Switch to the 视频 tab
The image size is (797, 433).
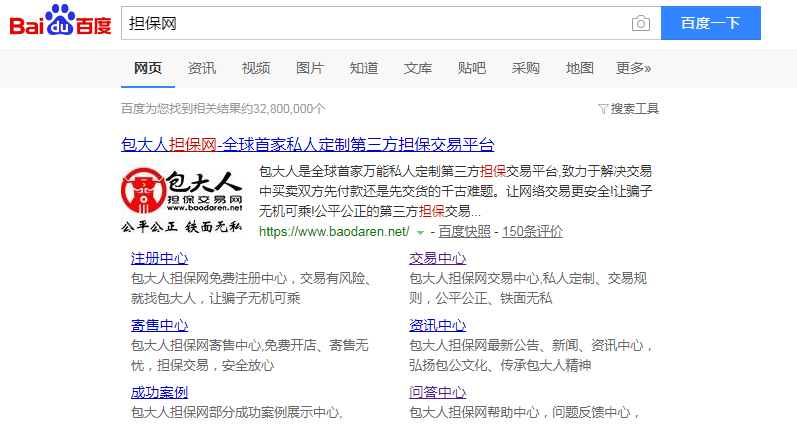tap(256, 68)
